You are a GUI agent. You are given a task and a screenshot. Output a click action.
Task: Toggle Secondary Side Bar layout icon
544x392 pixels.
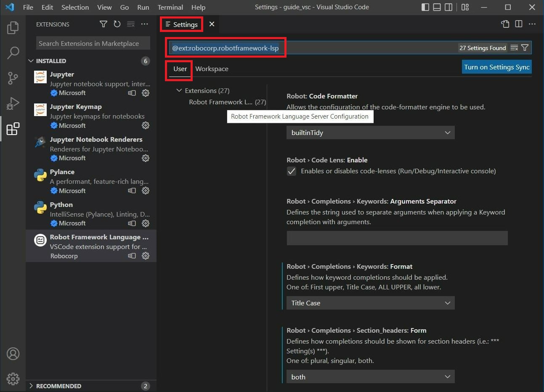pyautogui.click(x=449, y=7)
